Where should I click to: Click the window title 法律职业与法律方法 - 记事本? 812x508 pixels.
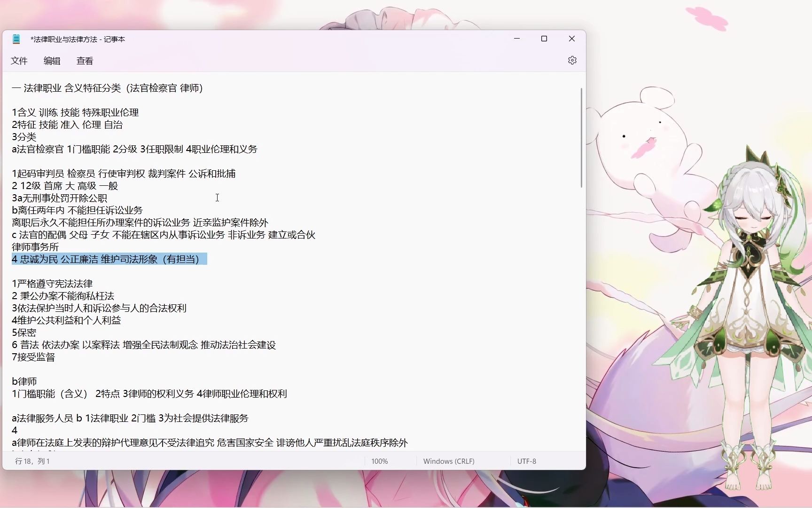pyautogui.click(x=78, y=39)
